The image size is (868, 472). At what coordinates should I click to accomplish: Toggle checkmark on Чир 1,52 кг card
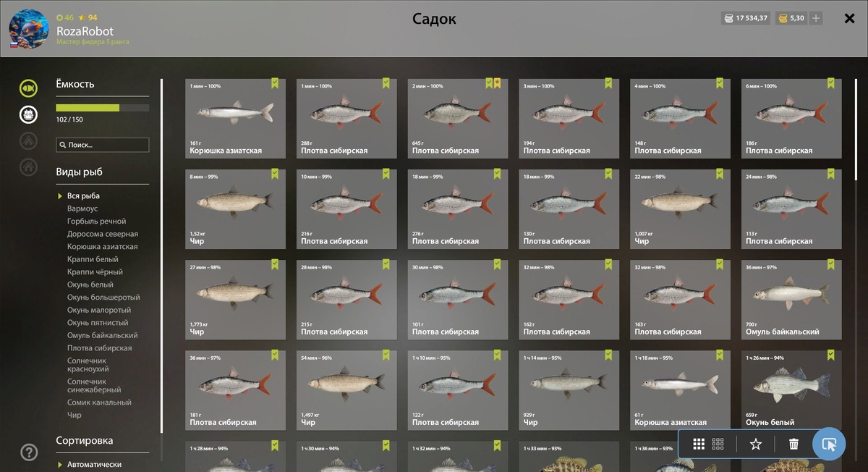click(x=275, y=174)
